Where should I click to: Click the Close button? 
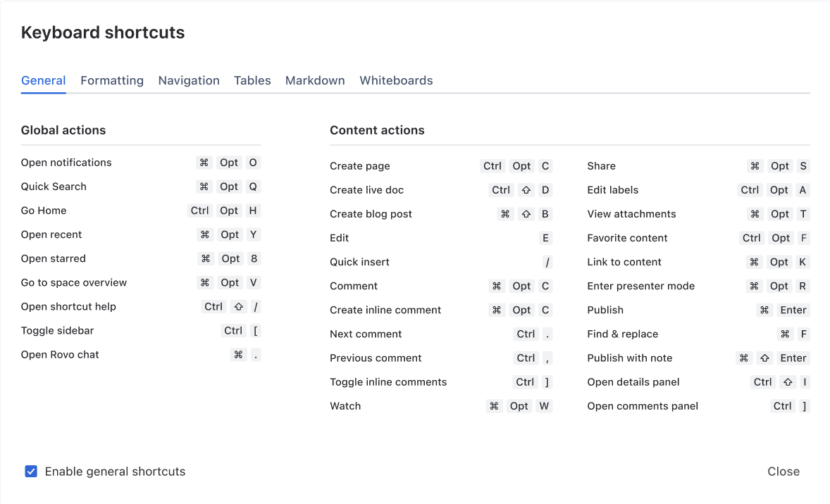783,472
